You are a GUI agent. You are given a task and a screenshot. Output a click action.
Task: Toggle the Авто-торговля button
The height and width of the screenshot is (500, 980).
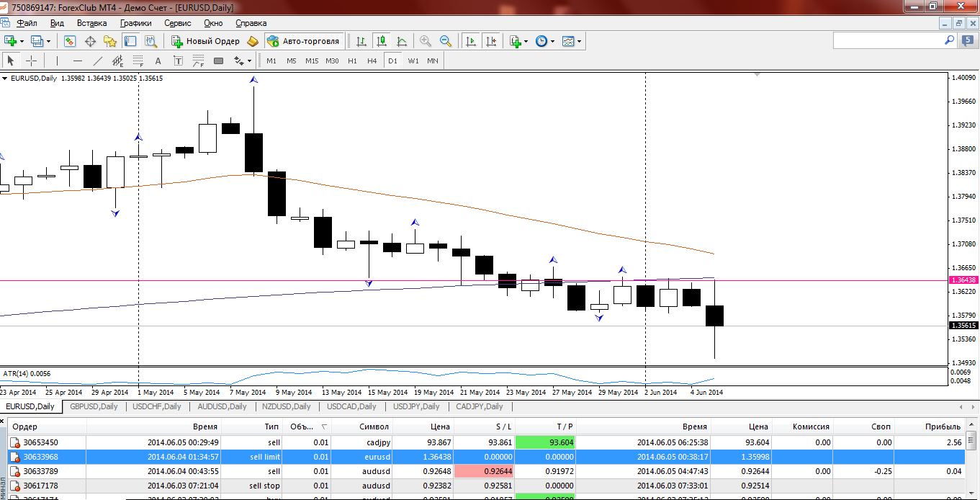click(x=303, y=41)
